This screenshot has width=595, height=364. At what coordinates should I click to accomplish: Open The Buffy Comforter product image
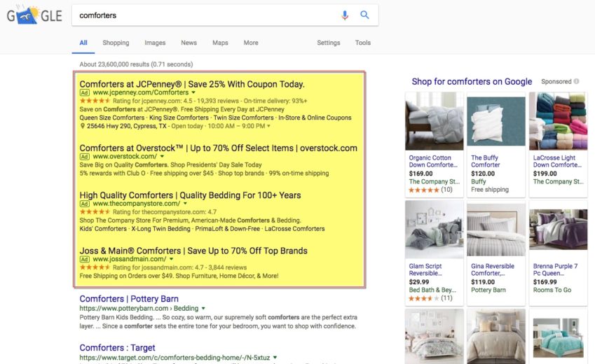point(496,121)
